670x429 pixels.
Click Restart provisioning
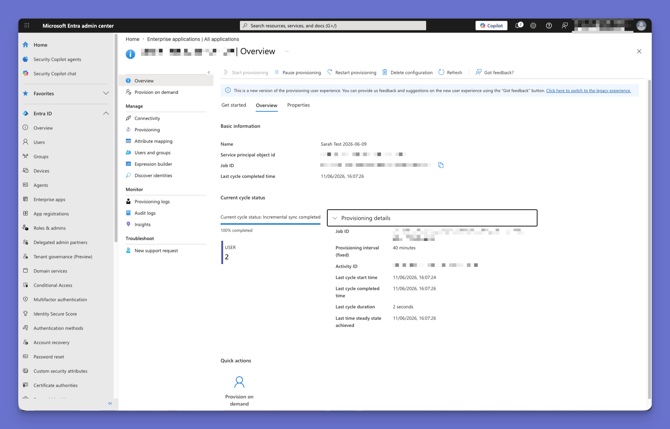coord(352,73)
